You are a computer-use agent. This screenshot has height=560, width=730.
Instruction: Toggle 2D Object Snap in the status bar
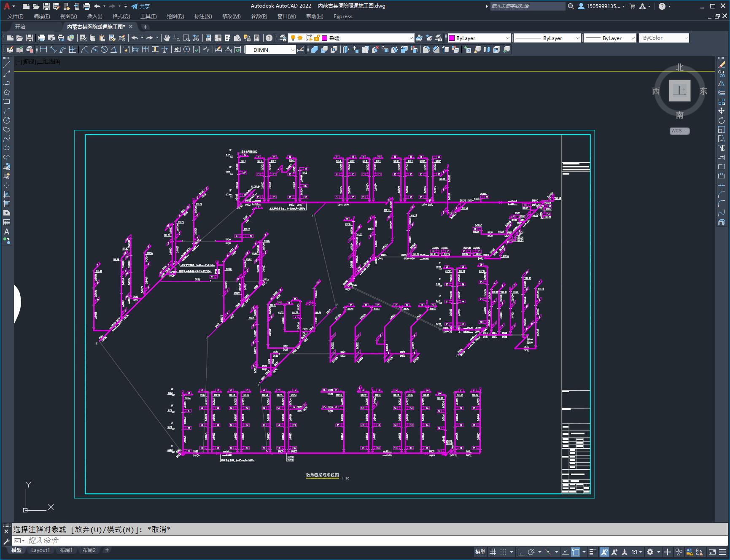576,552
